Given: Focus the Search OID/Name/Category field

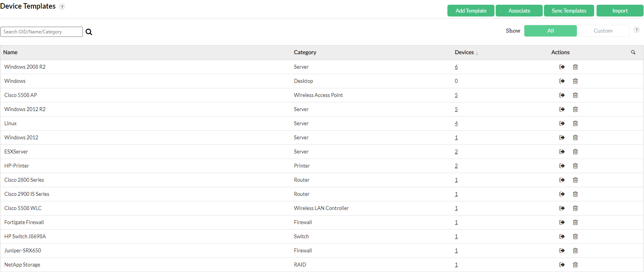Looking at the screenshot, I should click(42, 32).
